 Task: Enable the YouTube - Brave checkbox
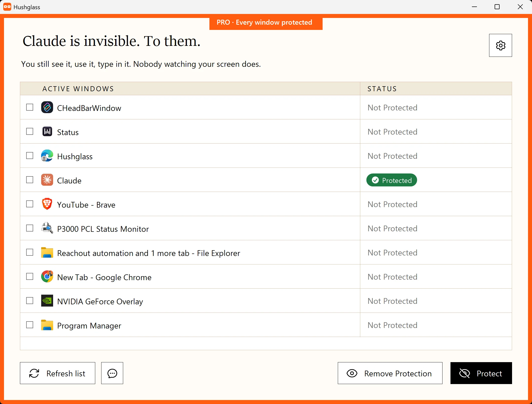pos(30,204)
